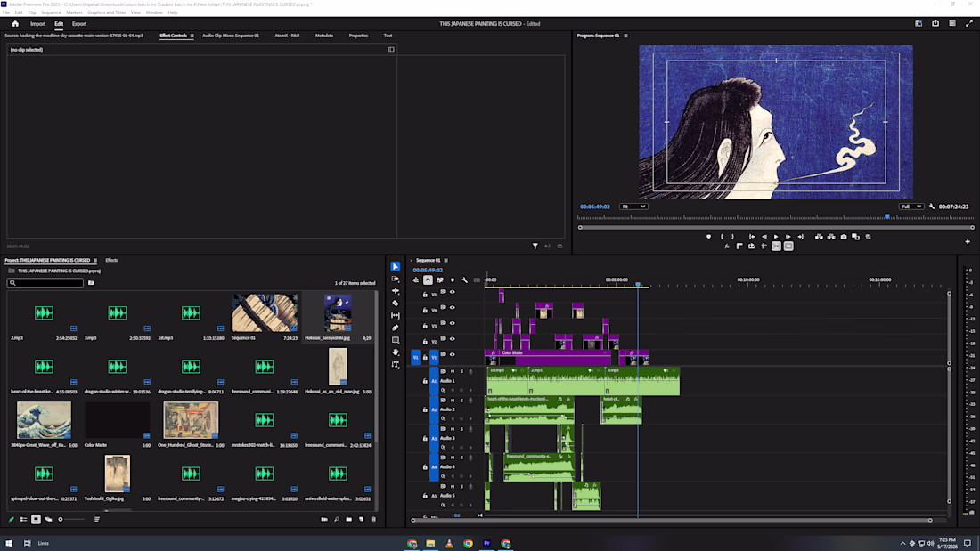Open the Sequence menu
The height and width of the screenshot is (551, 980).
click(x=51, y=12)
